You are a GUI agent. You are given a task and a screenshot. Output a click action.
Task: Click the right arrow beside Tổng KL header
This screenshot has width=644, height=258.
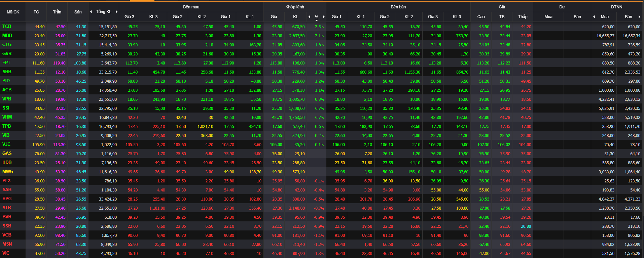(117, 12)
